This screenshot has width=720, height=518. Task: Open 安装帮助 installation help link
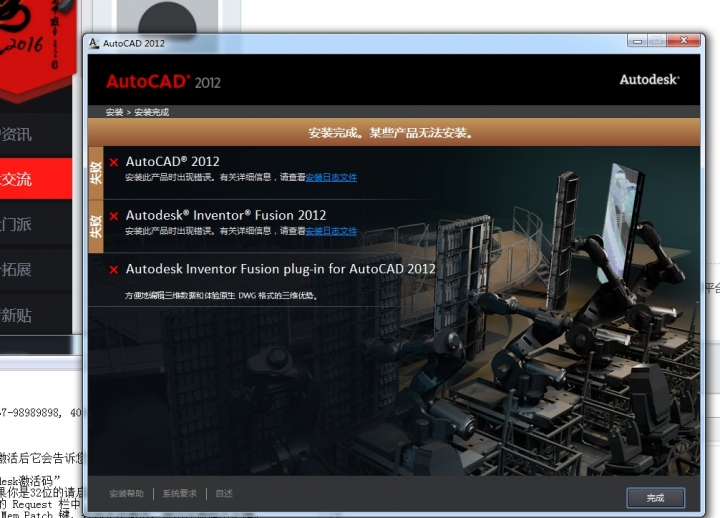(x=126, y=493)
